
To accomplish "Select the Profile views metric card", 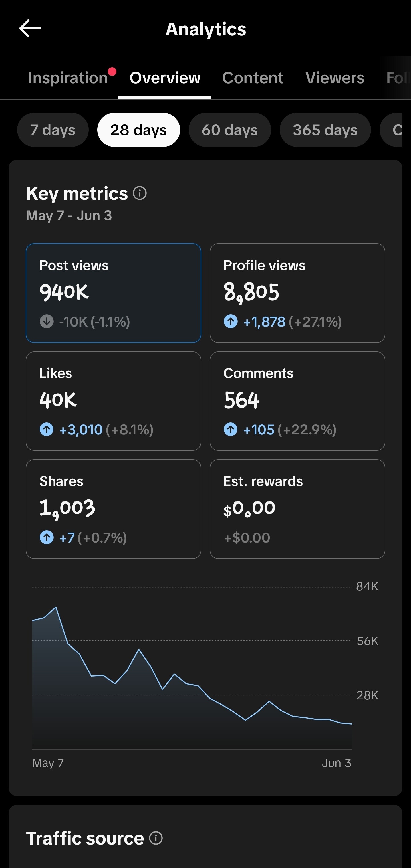I will (297, 293).
